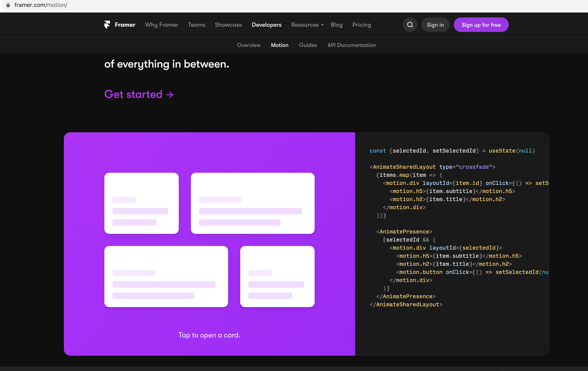Click the Sign in button
The width and height of the screenshot is (588, 371).
[x=435, y=25]
